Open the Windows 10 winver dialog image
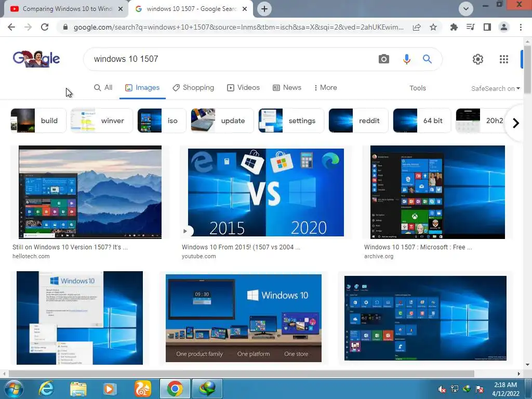Viewport: 532px width, 399px height. tap(79, 317)
